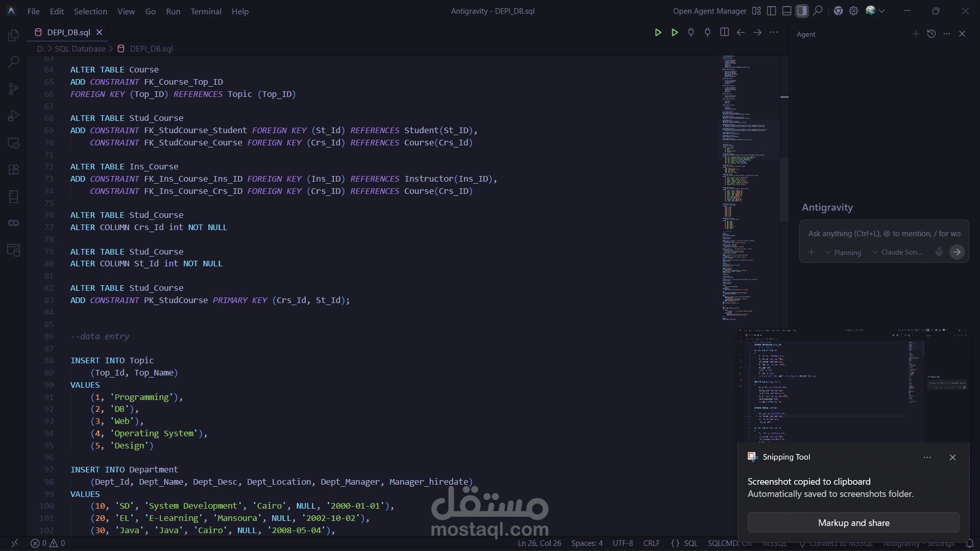Toggle the agent side panel off
Screen dimensions: 980x551
[x=802, y=11]
